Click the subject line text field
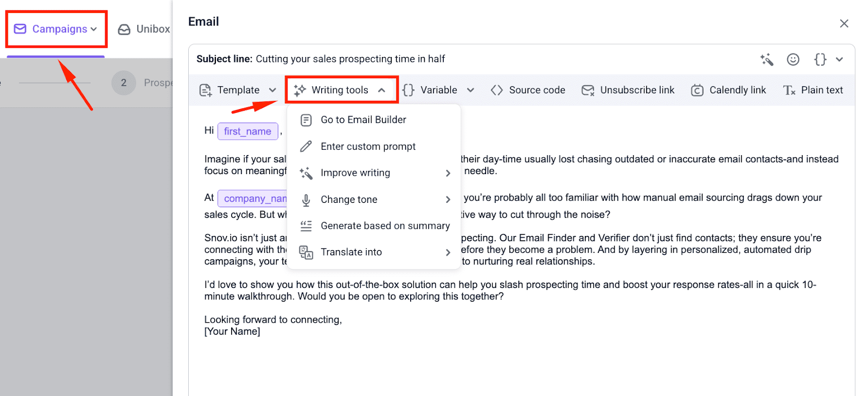This screenshot has height=396, width=868. [x=488, y=59]
